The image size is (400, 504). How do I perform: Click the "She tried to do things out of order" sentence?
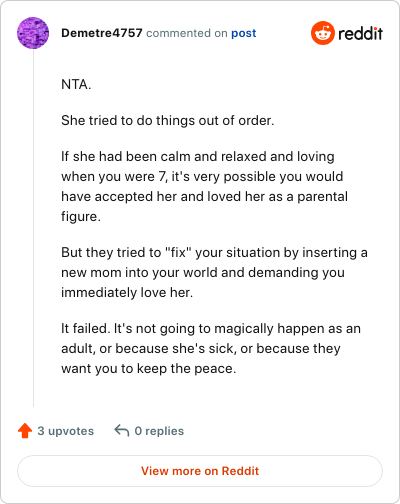click(x=168, y=120)
